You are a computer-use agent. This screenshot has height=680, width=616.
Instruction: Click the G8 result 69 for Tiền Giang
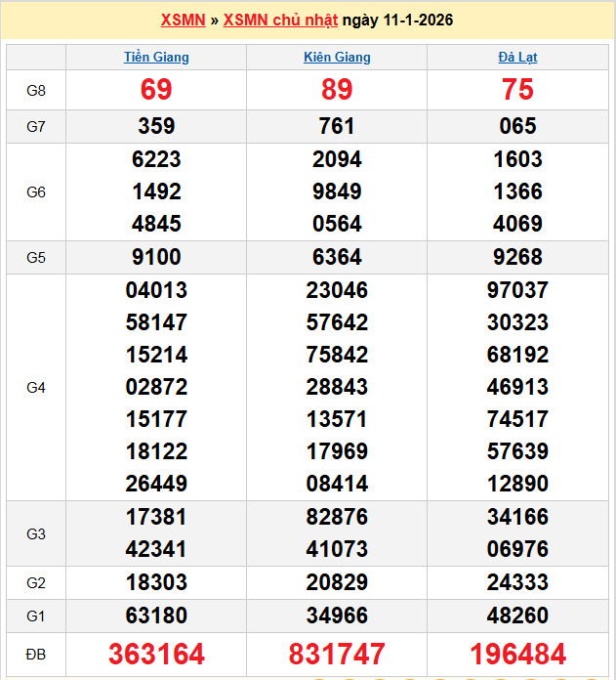(x=156, y=90)
